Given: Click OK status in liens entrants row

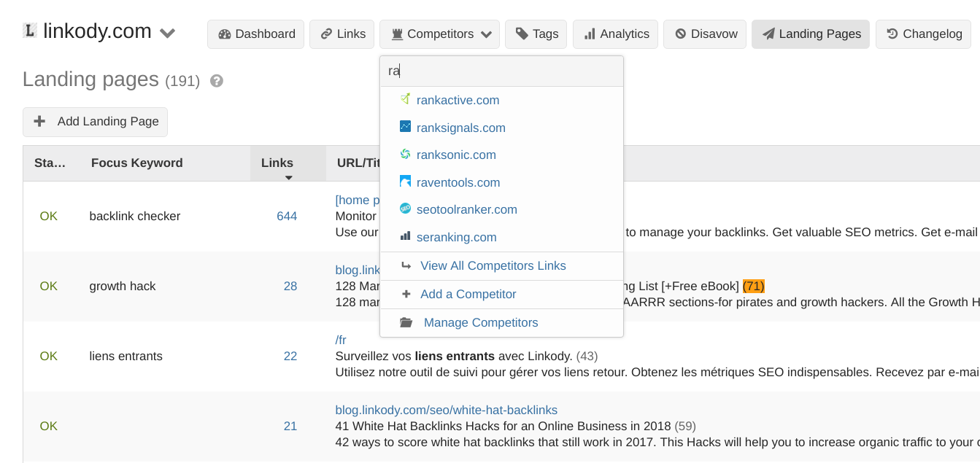Looking at the screenshot, I should click(x=49, y=357).
